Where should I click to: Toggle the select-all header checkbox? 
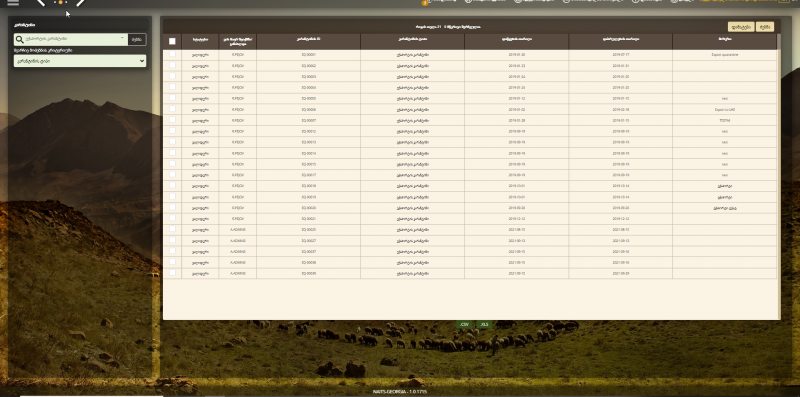[172, 41]
